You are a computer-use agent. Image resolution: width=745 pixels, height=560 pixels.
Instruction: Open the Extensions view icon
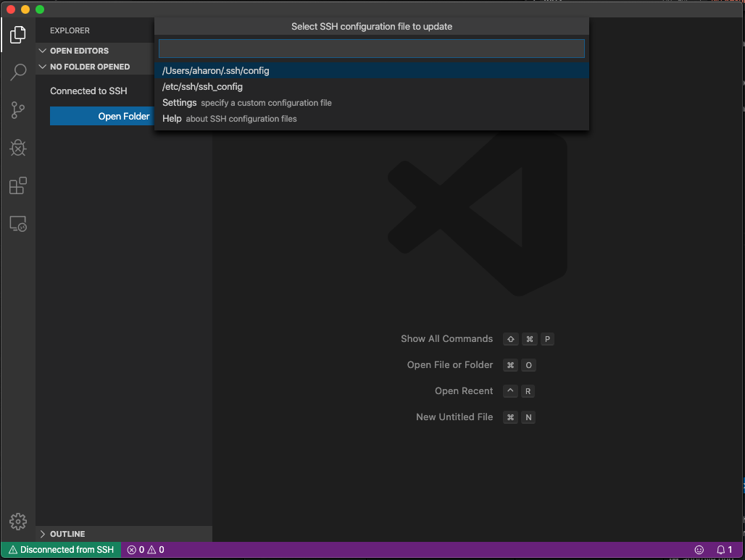[x=18, y=185]
